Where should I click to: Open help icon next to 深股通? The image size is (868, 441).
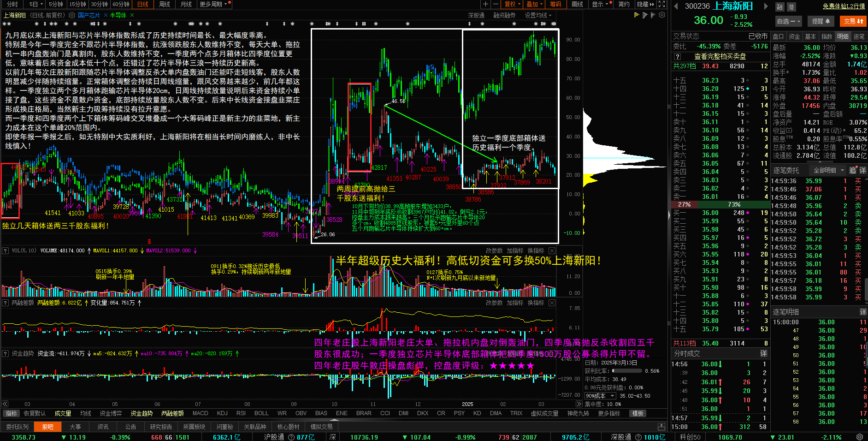[x=638, y=437]
